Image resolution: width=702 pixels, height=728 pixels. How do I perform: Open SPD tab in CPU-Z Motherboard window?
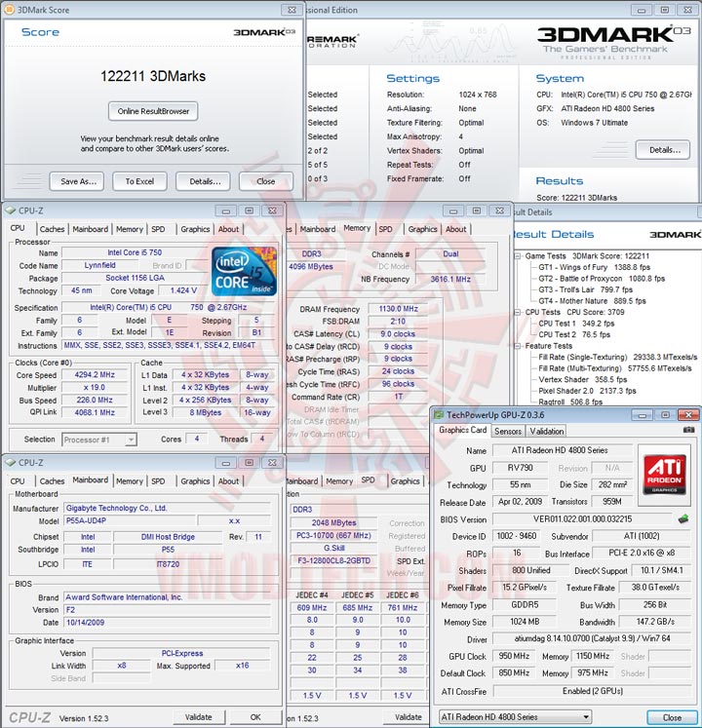pyautogui.click(x=158, y=481)
